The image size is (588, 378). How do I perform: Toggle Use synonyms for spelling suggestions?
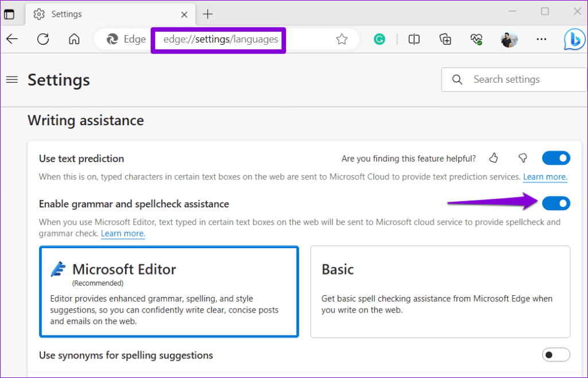point(556,355)
